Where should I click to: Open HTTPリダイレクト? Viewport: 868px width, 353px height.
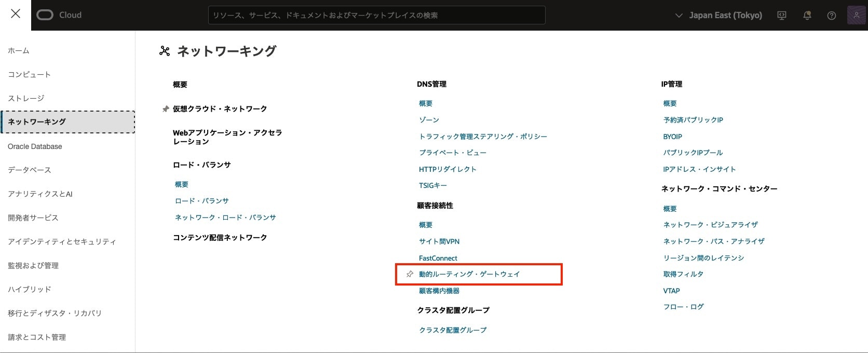[x=447, y=169]
